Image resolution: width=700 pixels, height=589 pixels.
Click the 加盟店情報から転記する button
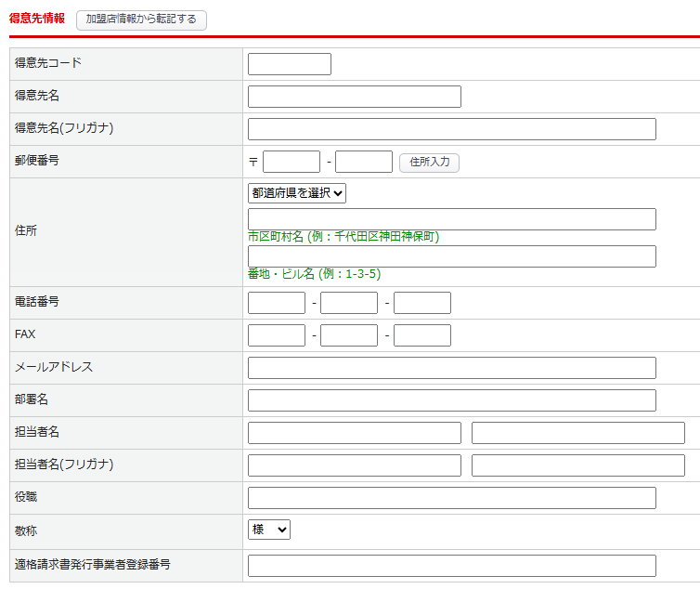pos(141,20)
